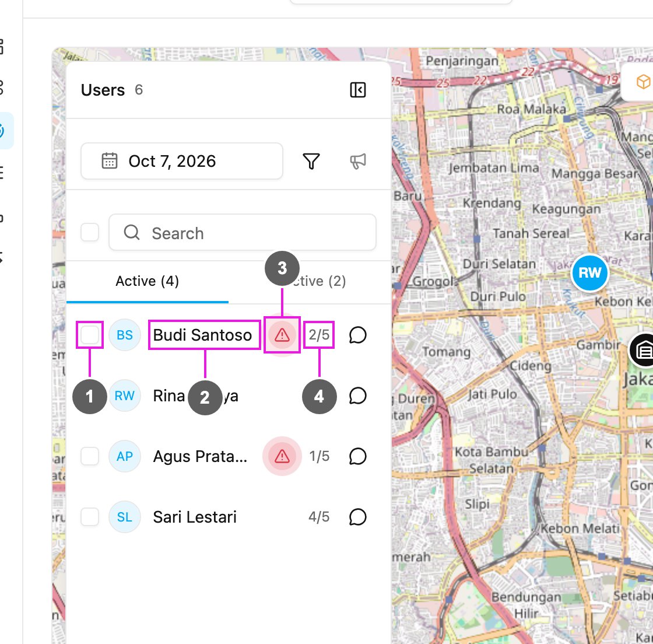Open chat with Budi Santoso

click(358, 335)
